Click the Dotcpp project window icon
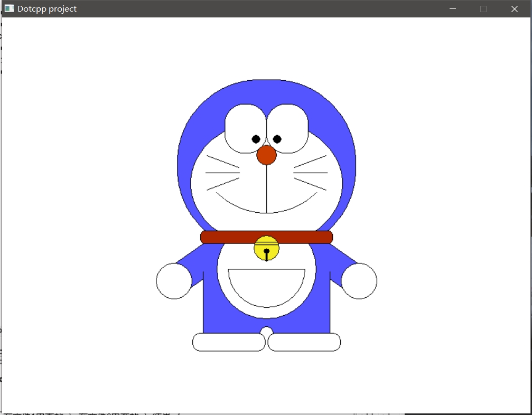The height and width of the screenshot is (415, 532). tap(9, 8)
